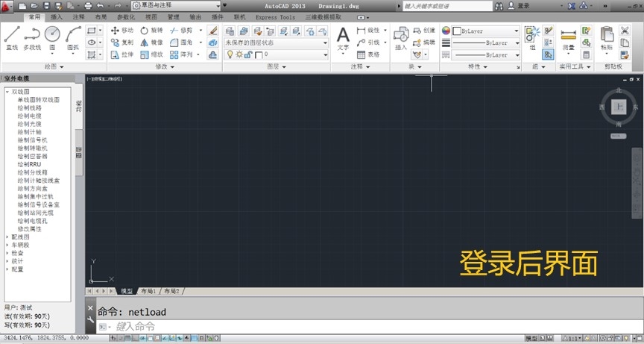Select 修改属性 in the tree

[x=30, y=229]
